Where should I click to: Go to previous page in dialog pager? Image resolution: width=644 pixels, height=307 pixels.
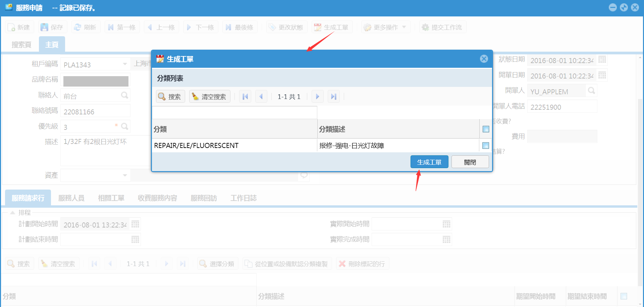[x=261, y=97]
